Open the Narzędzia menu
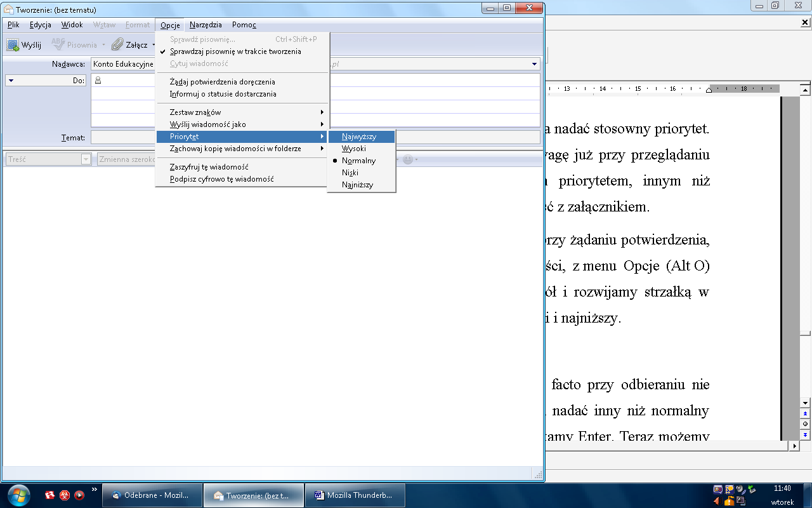812x508 pixels. click(x=206, y=25)
